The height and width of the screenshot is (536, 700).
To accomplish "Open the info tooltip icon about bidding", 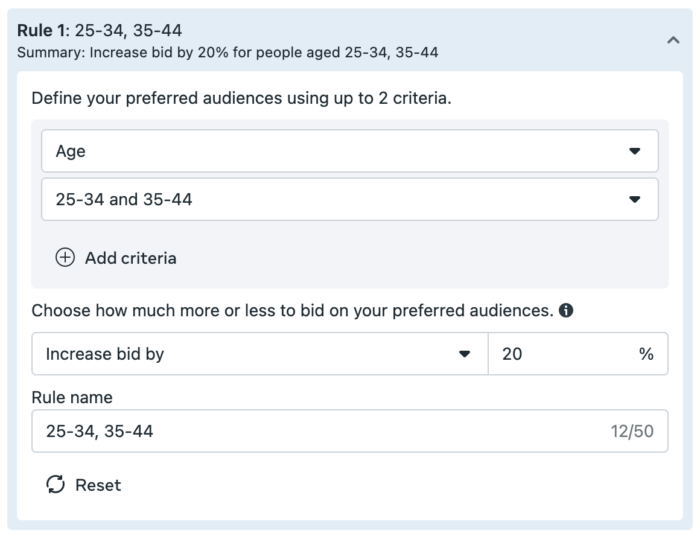I will click(x=566, y=310).
